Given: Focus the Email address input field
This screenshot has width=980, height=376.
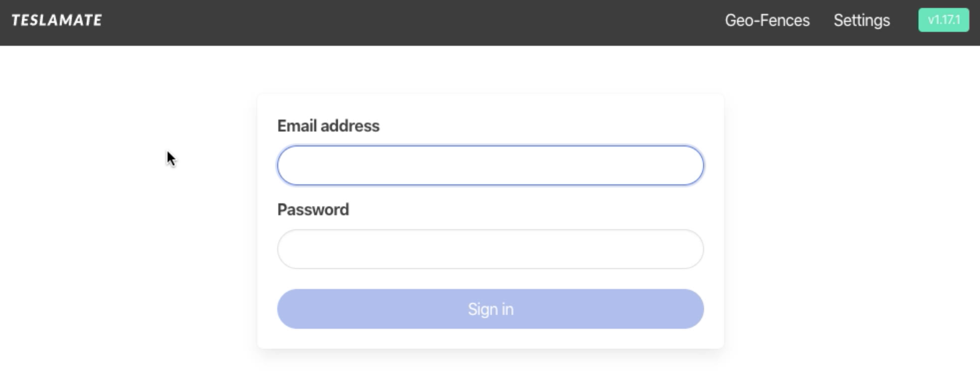Looking at the screenshot, I should (490, 165).
